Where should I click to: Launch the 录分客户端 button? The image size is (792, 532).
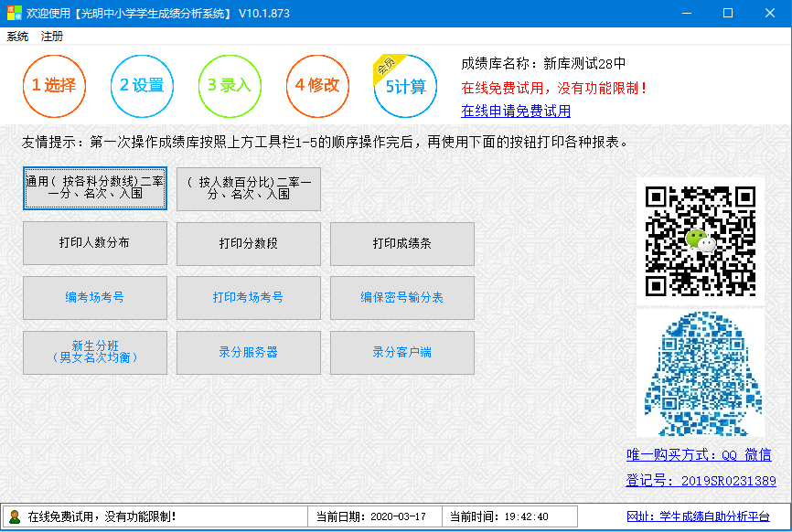click(402, 352)
